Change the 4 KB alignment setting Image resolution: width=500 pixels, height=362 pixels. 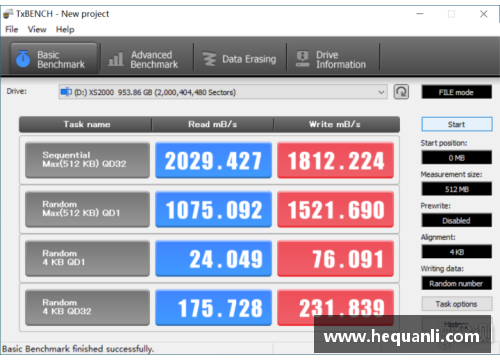[456, 252]
